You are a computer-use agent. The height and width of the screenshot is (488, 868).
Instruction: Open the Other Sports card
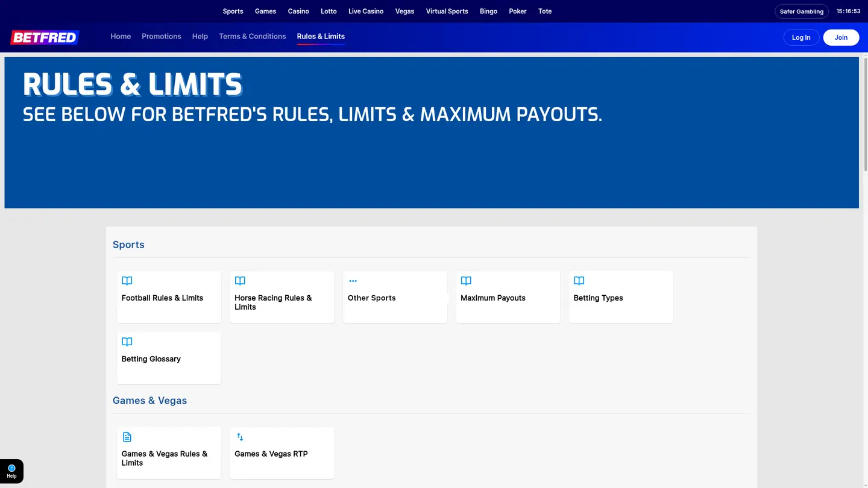coord(395,297)
